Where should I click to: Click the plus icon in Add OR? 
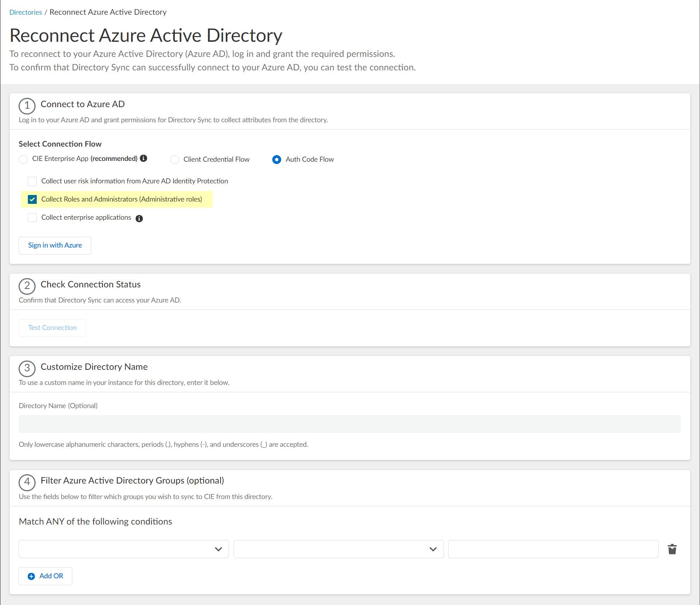31,576
